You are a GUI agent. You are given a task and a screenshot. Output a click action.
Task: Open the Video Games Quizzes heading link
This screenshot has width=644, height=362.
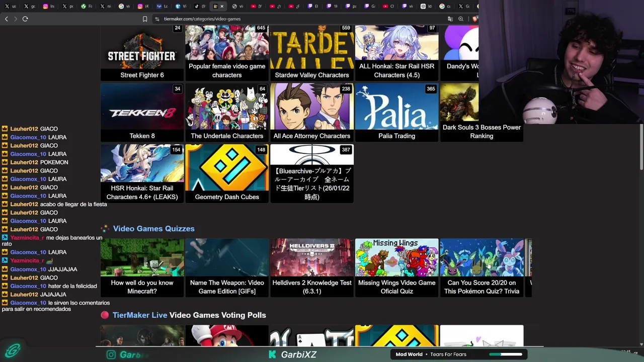click(153, 229)
